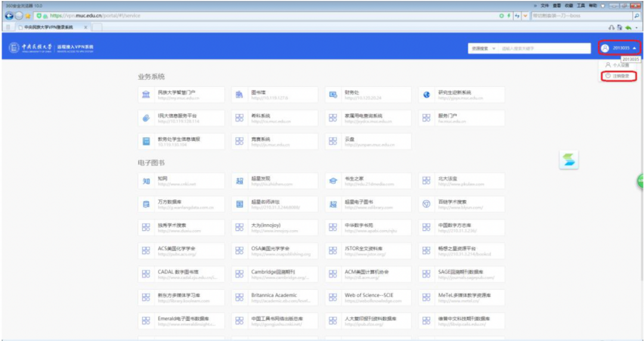This screenshot has height=341, width=644.
Task: Open the 畅想之星资源平台 link
Action: [462, 250]
